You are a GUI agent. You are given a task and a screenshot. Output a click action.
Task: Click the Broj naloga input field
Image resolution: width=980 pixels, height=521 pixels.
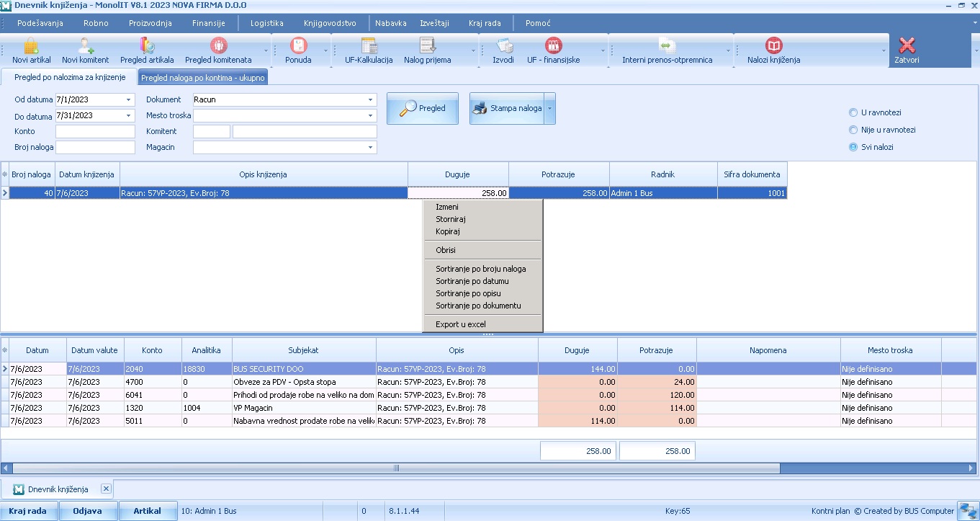[95, 147]
